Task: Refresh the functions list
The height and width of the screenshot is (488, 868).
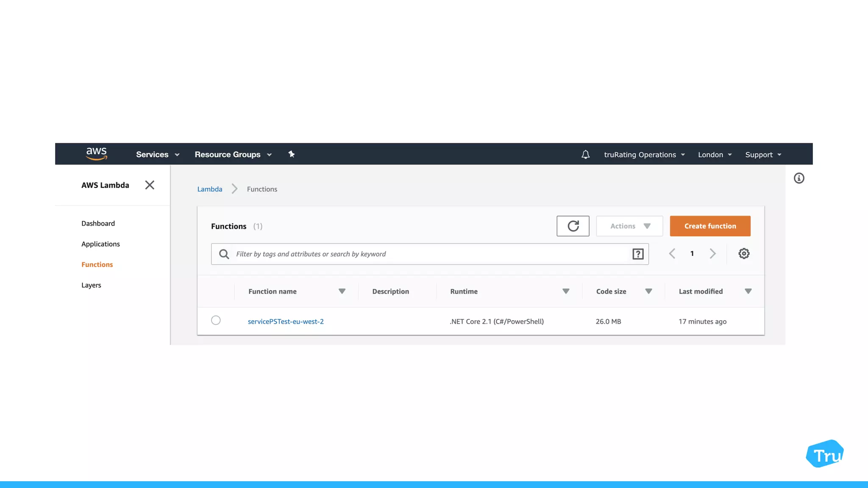Action: click(x=573, y=226)
